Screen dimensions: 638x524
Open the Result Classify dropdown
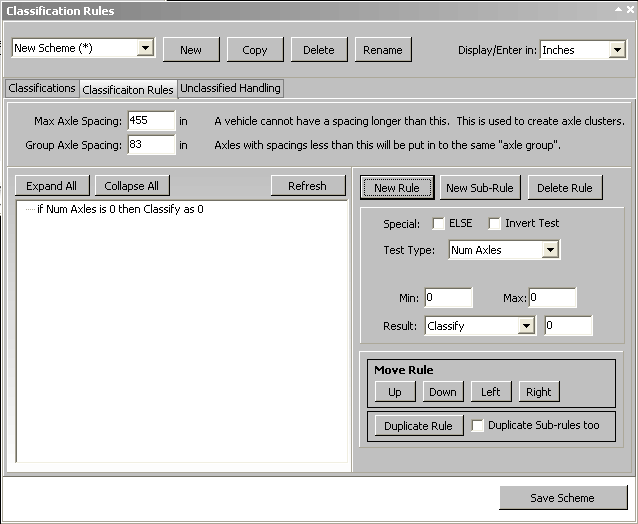coord(526,326)
